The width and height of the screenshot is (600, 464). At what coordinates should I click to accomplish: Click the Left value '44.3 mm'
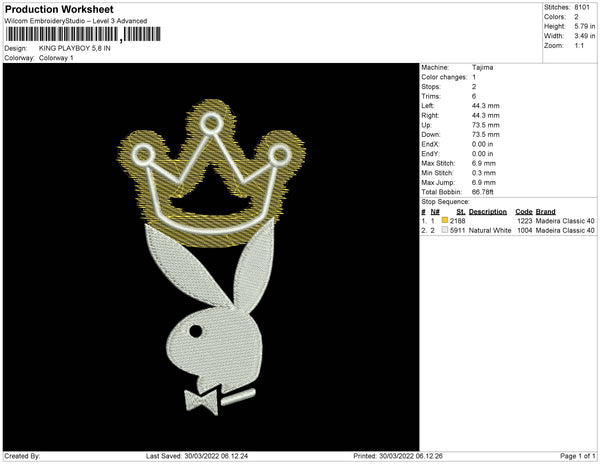tap(486, 106)
